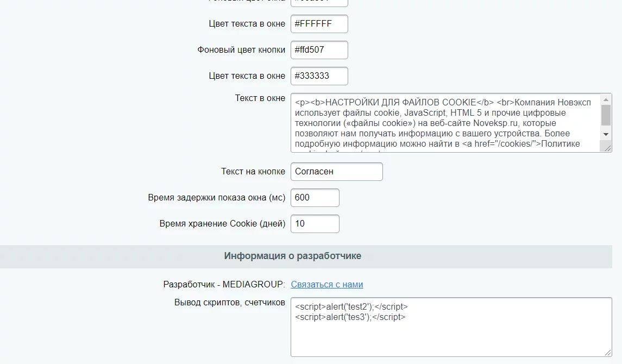
Task: Click the scrollbar thumb in the cookie text area
Action: pos(606,115)
